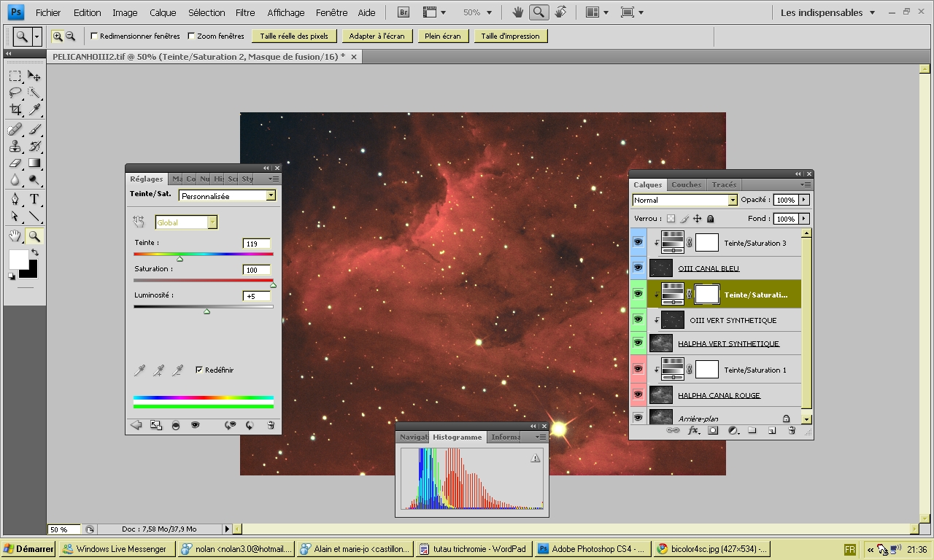Select the Lasso tool

(15, 93)
